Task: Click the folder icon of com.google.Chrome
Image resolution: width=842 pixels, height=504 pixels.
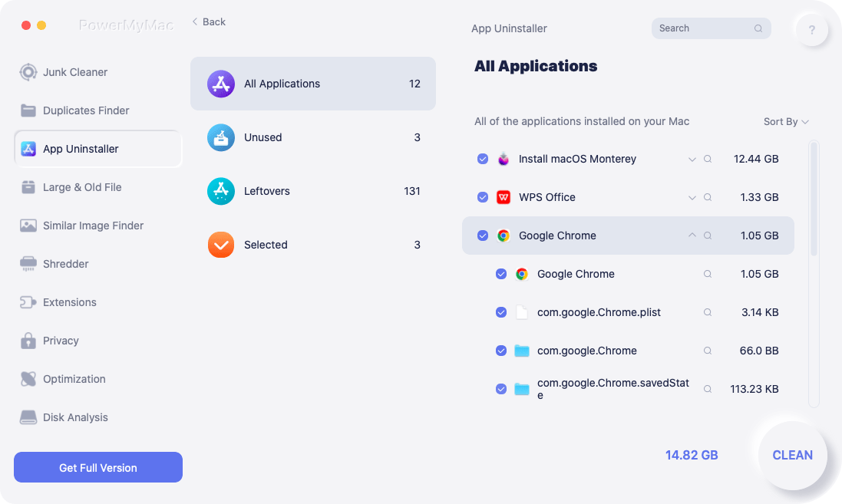Action: click(521, 351)
